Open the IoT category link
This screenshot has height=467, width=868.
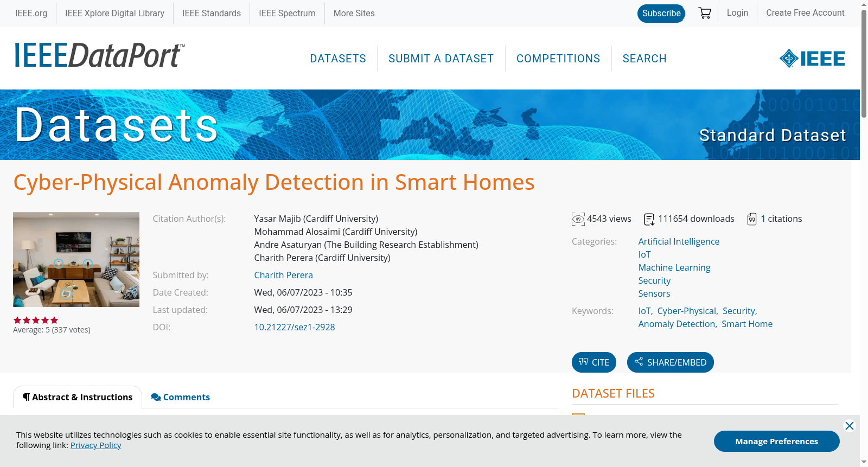click(x=644, y=254)
